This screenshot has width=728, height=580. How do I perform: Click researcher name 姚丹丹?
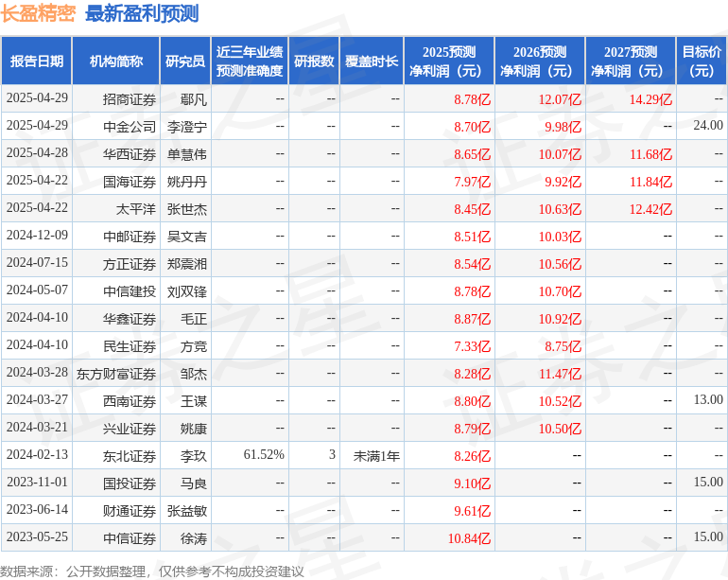pos(187,182)
